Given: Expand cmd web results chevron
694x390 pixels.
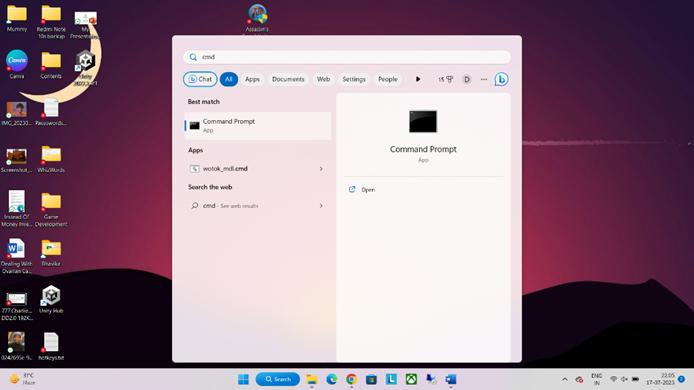Looking at the screenshot, I should point(321,206).
